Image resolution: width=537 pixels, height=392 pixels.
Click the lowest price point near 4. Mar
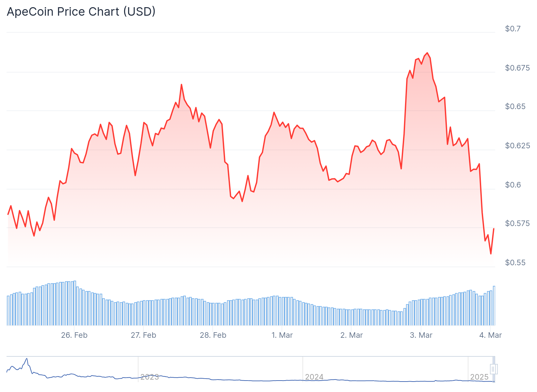click(x=491, y=254)
